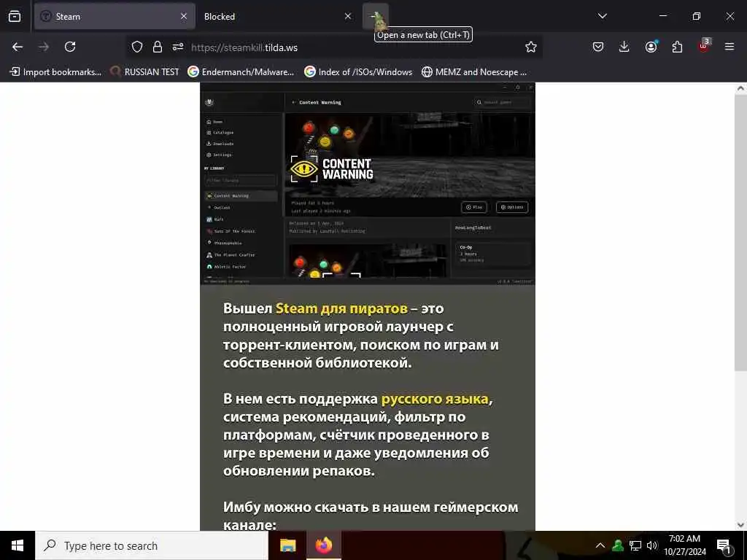Open uBlock Origin extension popup
This screenshot has height=560, width=747.
point(704,46)
